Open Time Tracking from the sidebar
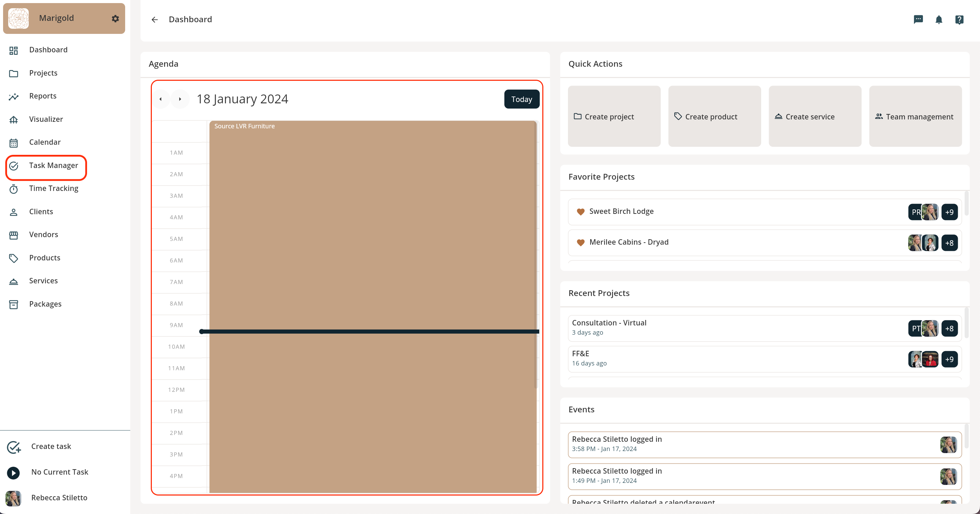Image resolution: width=980 pixels, height=514 pixels. point(53,189)
